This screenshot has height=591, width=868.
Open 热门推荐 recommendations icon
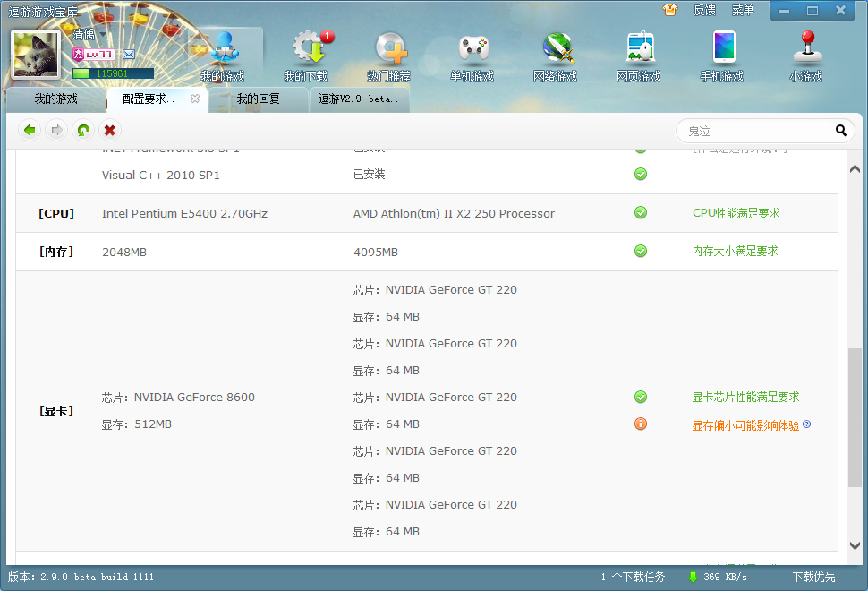389,57
